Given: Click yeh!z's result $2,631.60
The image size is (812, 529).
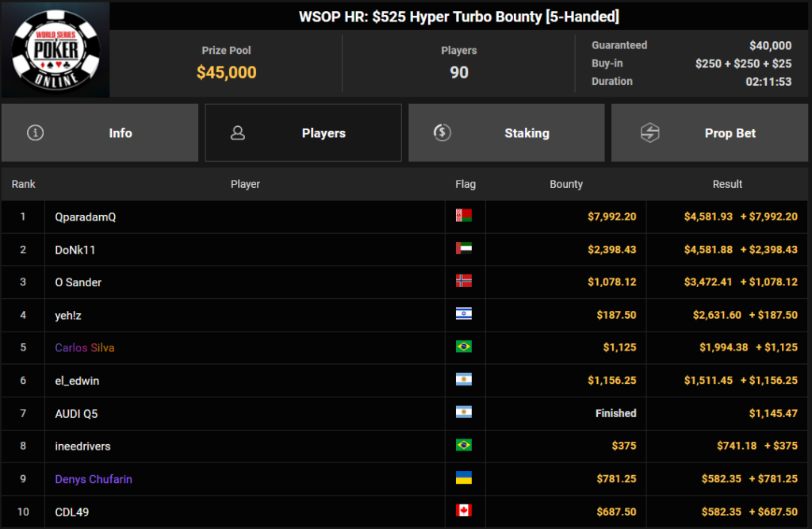Looking at the screenshot, I should [x=717, y=315].
